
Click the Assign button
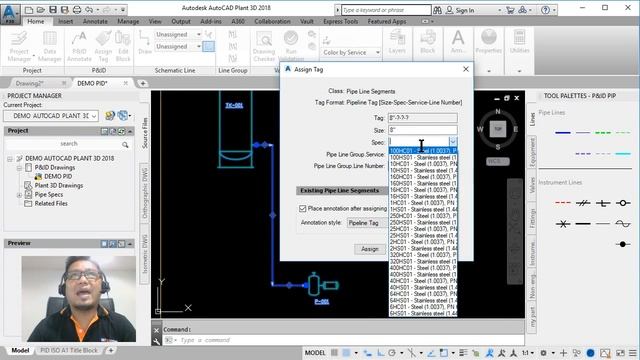click(x=370, y=249)
